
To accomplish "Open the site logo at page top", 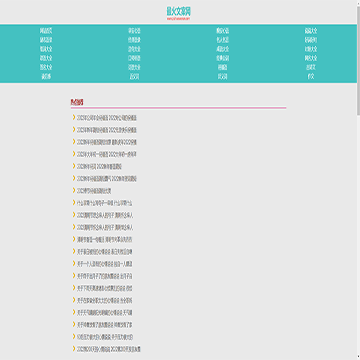I will (x=179, y=13).
